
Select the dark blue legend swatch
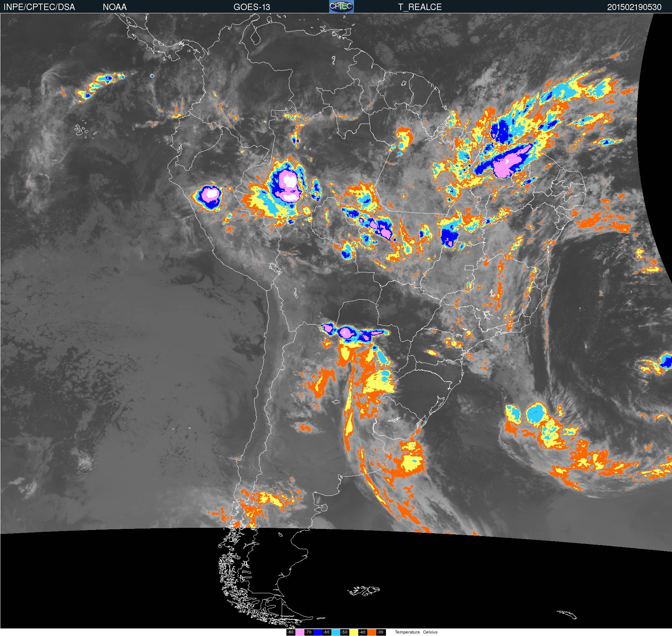click(318, 632)
